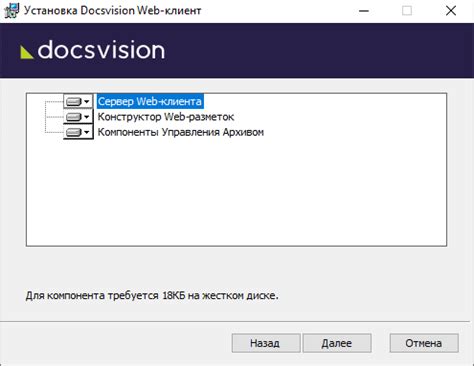474x366 pixels.
Task: Open feature dropdown for Сервер Web-клиента
Action: pyautogui.click(x=78, y=101)
